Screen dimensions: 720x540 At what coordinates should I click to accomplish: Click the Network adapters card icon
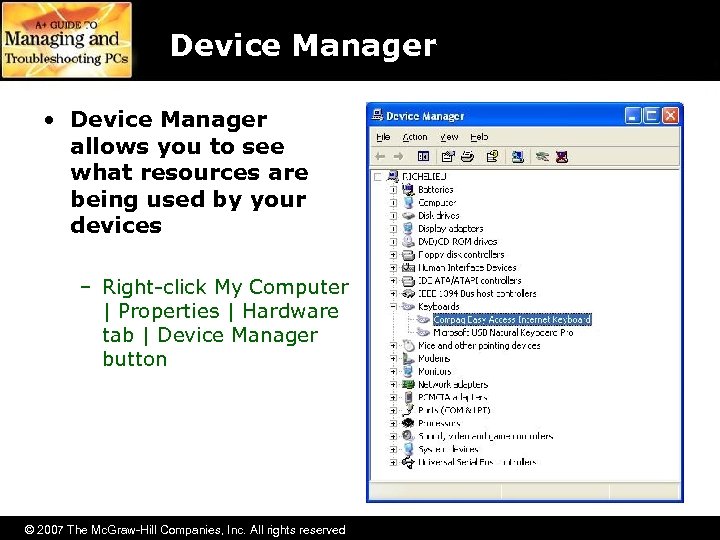click(408, 384)
